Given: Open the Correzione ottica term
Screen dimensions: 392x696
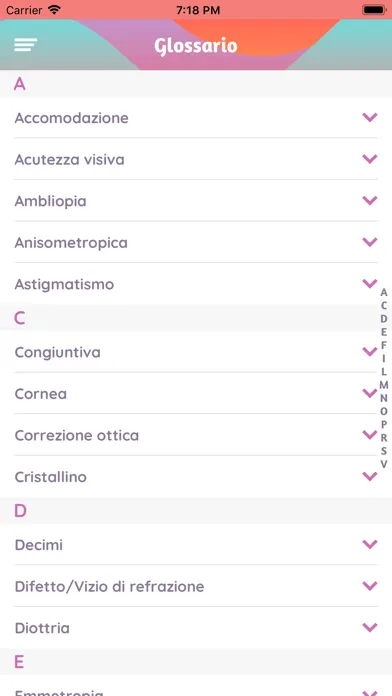Looking at the screenshot, I should pyautogui.click(x=196, y=435).
